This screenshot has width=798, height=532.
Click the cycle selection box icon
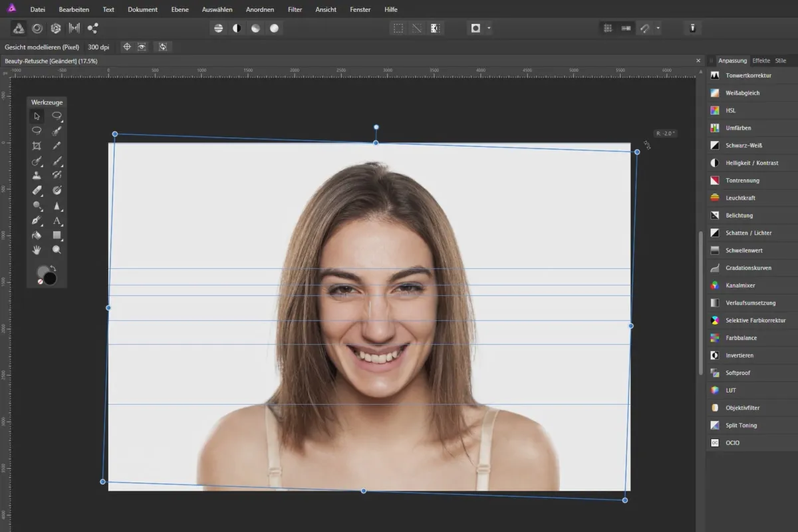pos(163,47)
